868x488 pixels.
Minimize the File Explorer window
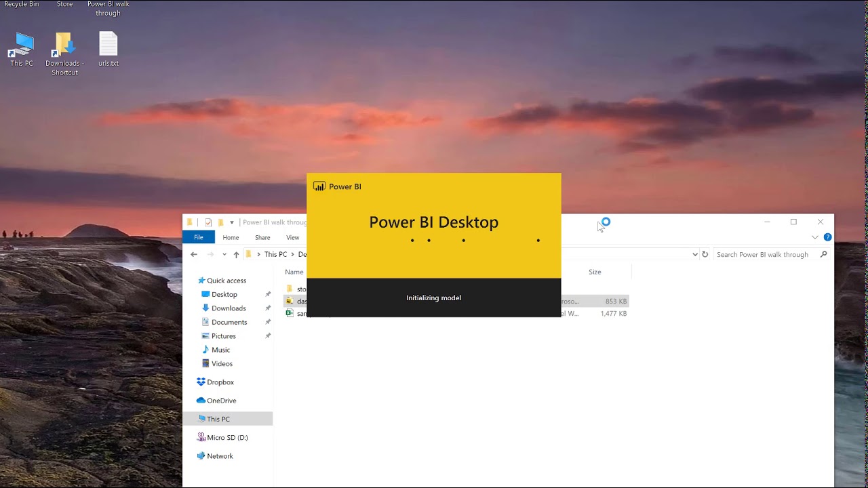point(767,222)
